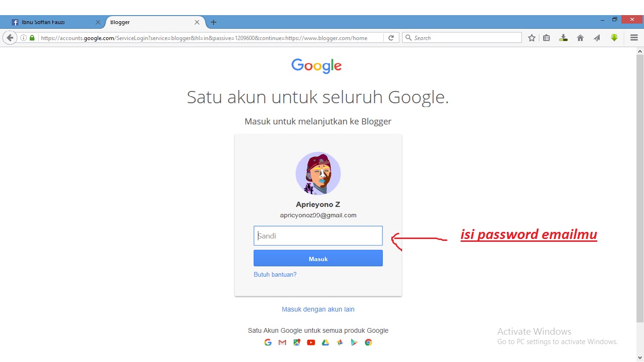644x362 pixels.
Task: Click apricyonoz99@gmail.com email text
Action: coord(318,215)
